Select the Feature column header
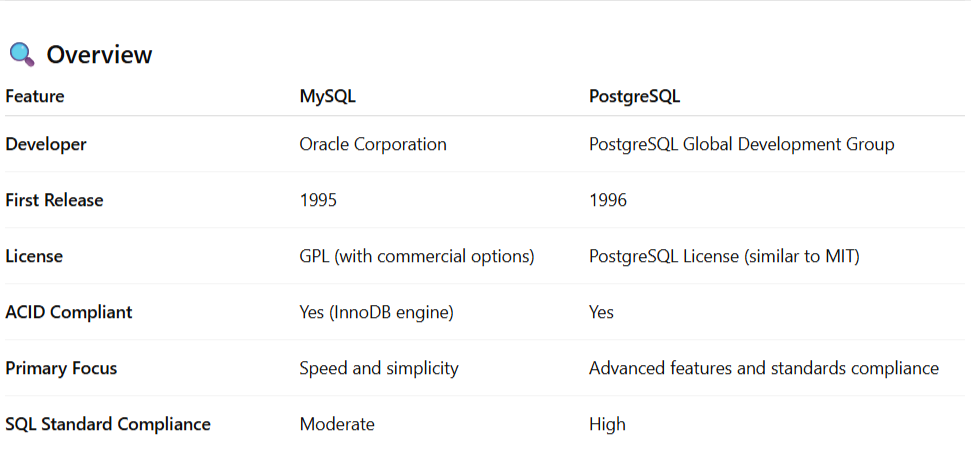Screen dimensions: 971x475 tap(35, 97)
